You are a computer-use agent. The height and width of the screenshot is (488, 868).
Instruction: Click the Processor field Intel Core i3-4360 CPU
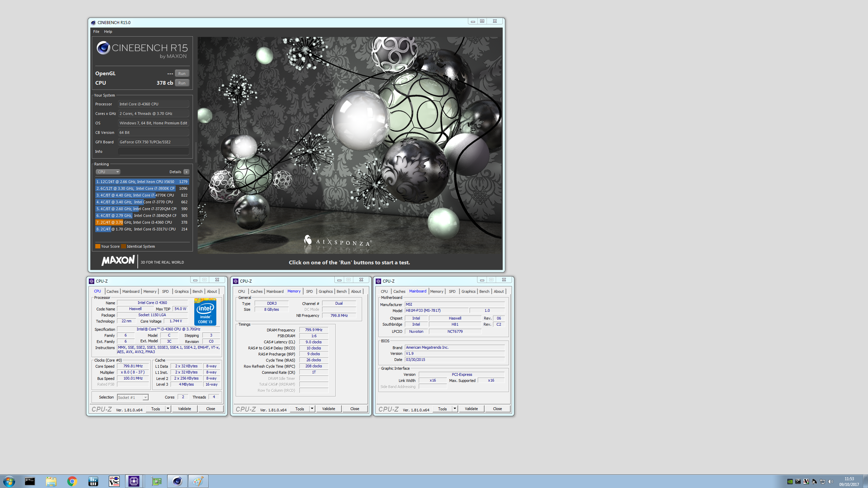click(x=154, y=104)
